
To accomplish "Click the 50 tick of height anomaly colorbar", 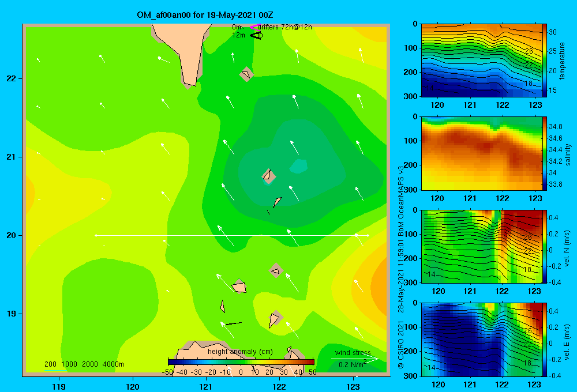I will (313, 372).
